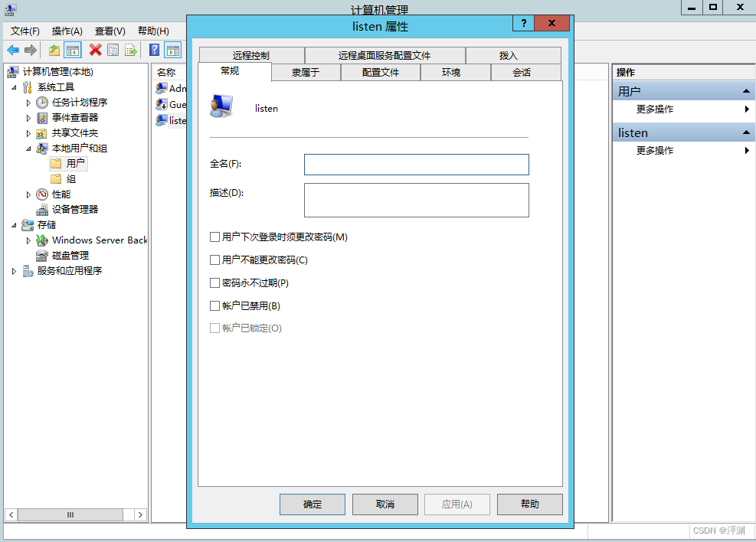This screenshot has width=756, height=542.
Task: Check the 密码永不过期 option
Action: [x=215, y=282]
